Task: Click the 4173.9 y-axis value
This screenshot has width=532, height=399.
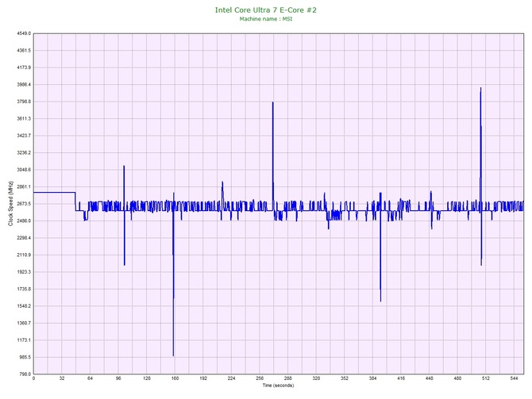Action: pos(24,67)
